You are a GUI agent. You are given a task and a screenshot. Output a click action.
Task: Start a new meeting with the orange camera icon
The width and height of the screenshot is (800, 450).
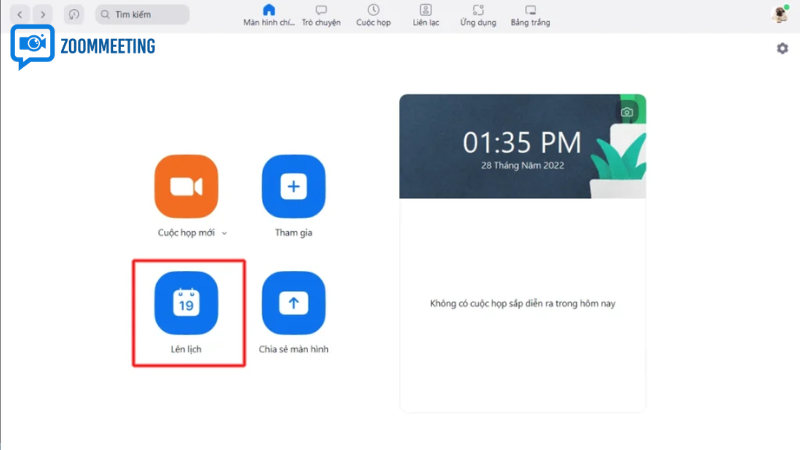click(x=186, y=186)
